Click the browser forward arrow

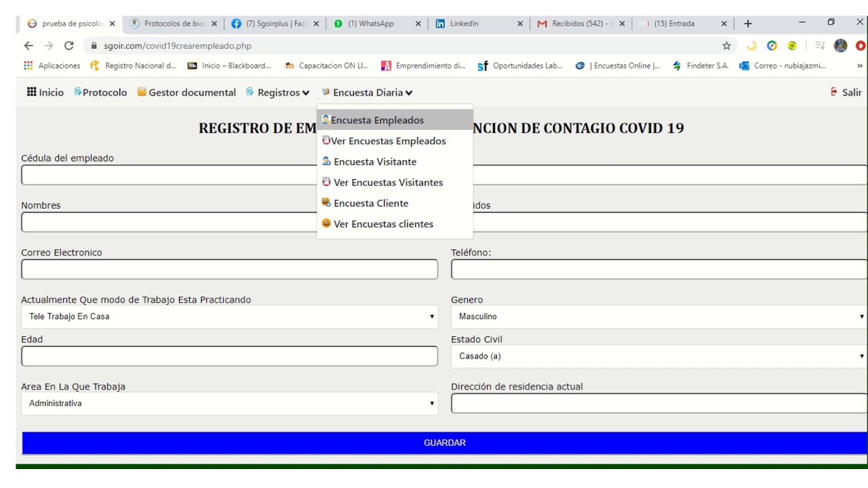(48, 46)
